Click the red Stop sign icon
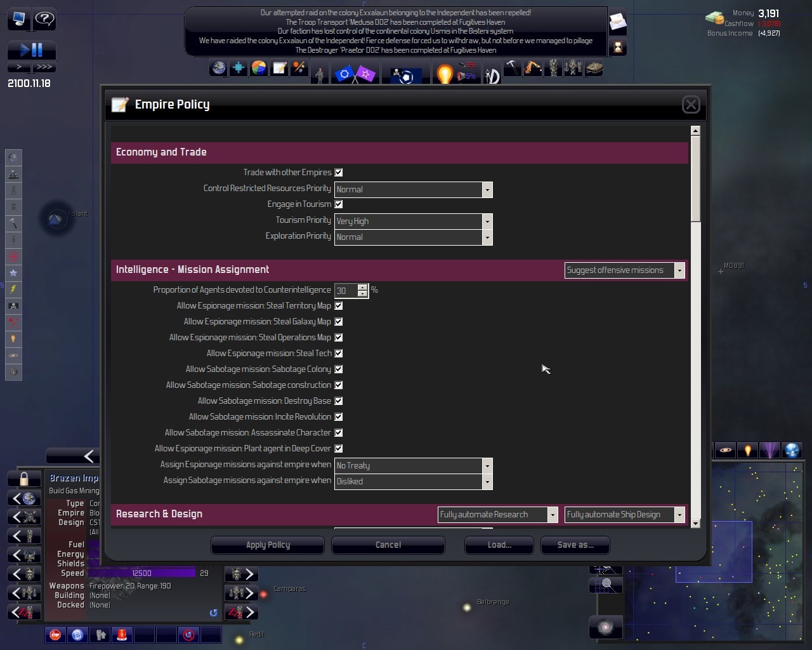Screen dimensions: 812x650 point(56,635)
